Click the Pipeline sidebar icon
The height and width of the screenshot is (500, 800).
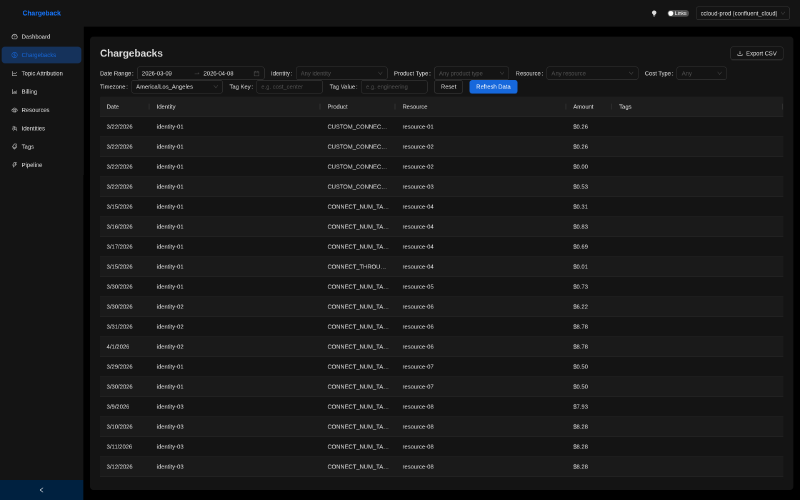tap(14, 165)
